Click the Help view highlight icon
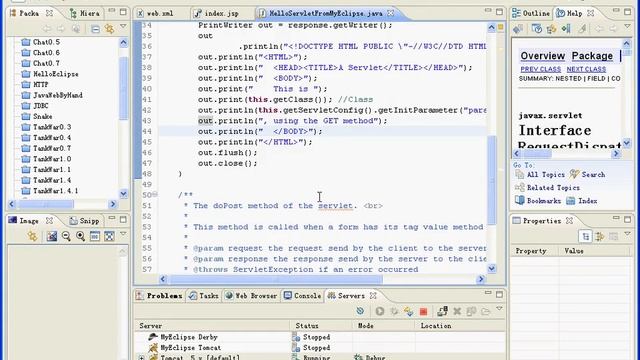The width and height of the screenshot is (640, 360). [582, 29]
